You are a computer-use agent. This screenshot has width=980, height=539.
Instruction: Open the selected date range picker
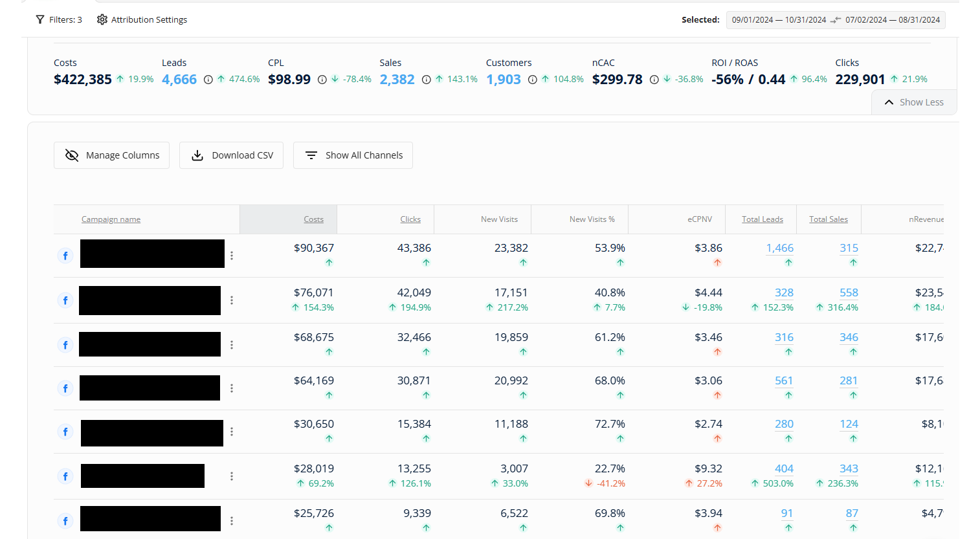(x=835, y=20)
